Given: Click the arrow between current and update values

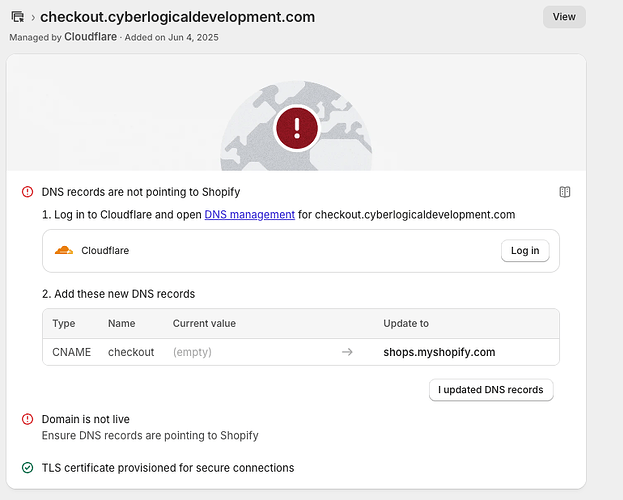Looking at the screenshot, I should [347, 352].
